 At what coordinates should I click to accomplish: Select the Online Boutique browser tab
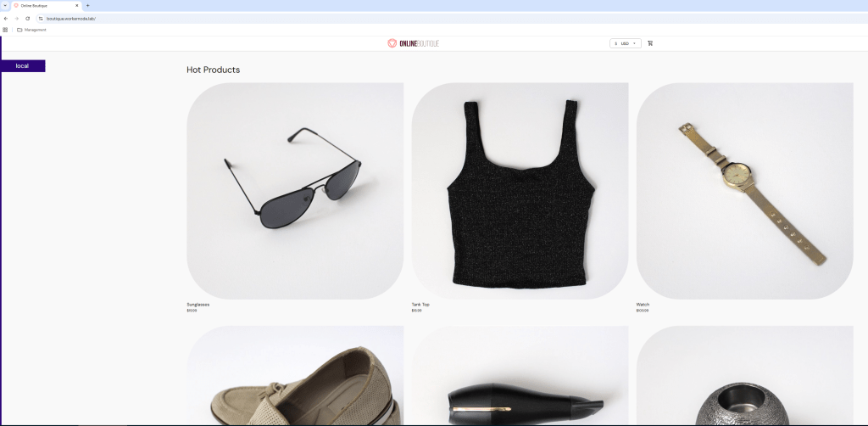44,5
